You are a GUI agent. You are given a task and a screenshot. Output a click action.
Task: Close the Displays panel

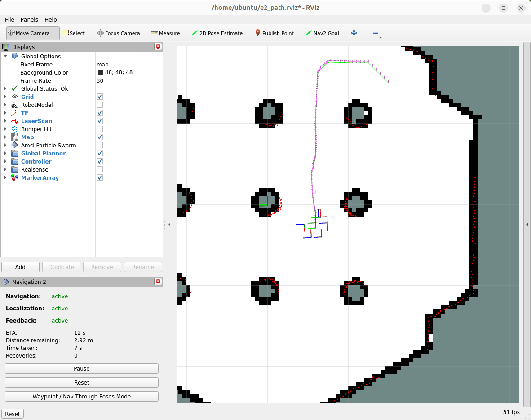158,46
